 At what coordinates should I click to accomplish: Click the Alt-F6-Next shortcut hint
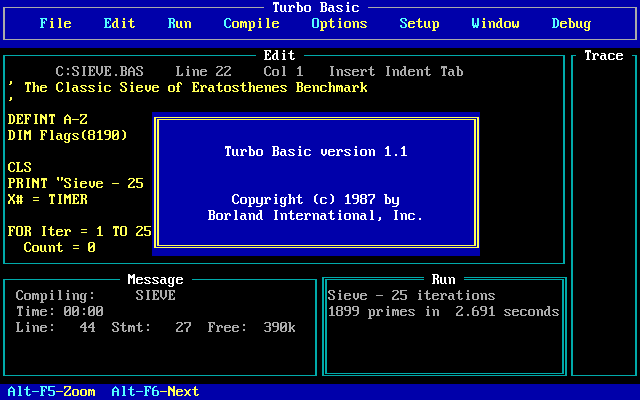pos(156,391)
